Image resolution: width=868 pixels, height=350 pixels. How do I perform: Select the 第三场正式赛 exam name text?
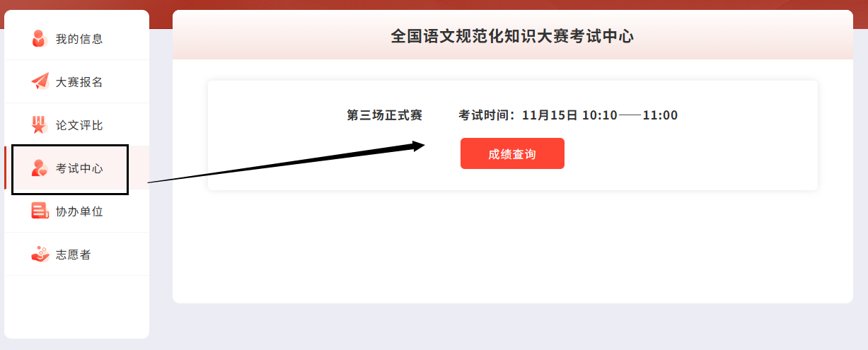point(384,115)
